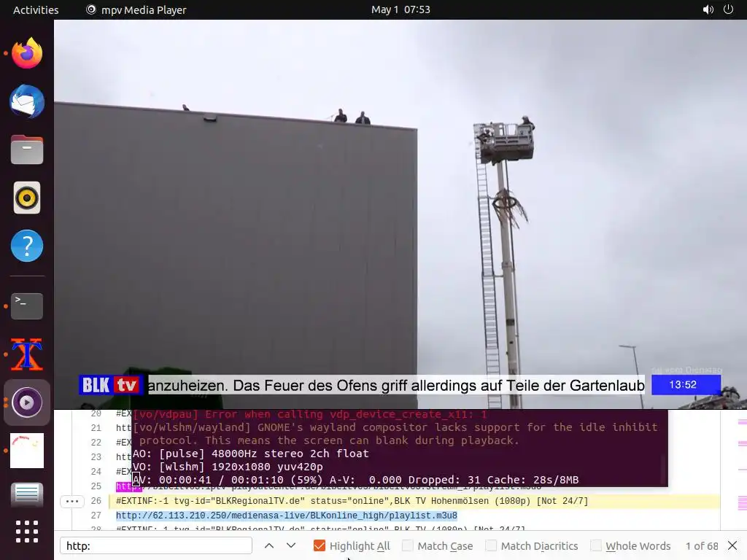Switch to Terminal from the dock
The width and height of the screenshot is (747, 560).
pos(27,306)
